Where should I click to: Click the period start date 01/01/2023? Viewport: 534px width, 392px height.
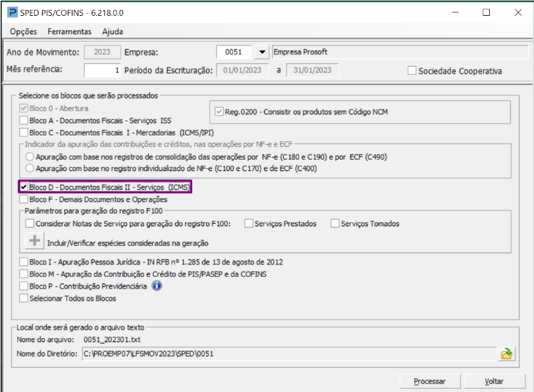pyautogui.click(x=242, y=70)
